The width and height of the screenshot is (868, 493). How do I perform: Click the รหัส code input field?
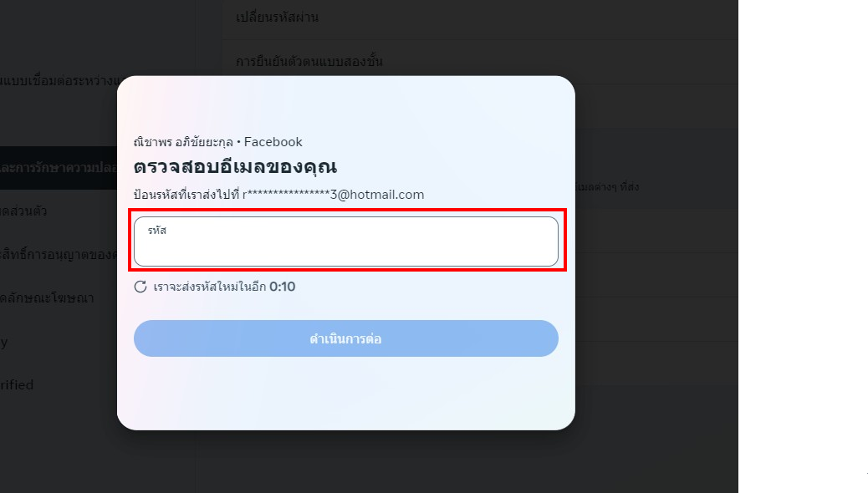click(x=346, y=241)
